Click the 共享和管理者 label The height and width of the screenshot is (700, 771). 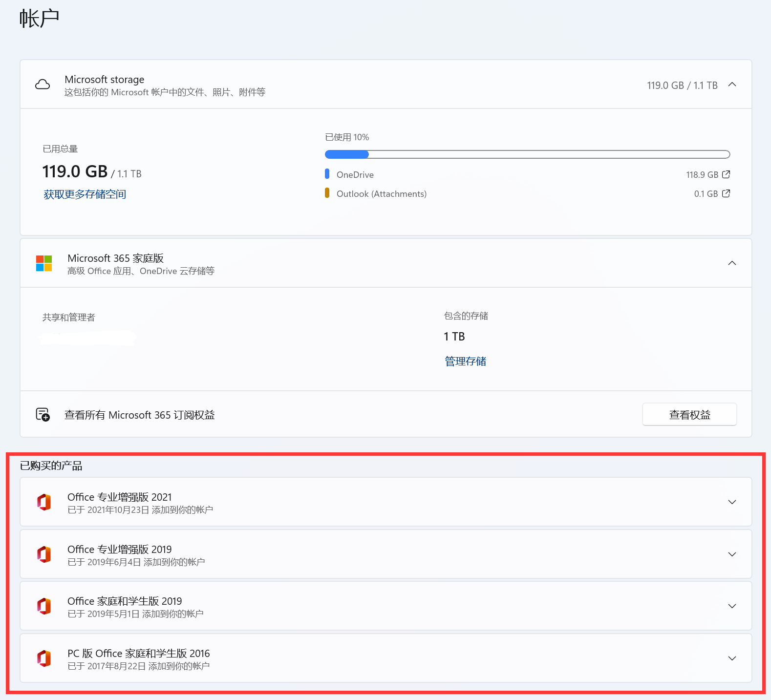tap(69, 318)
